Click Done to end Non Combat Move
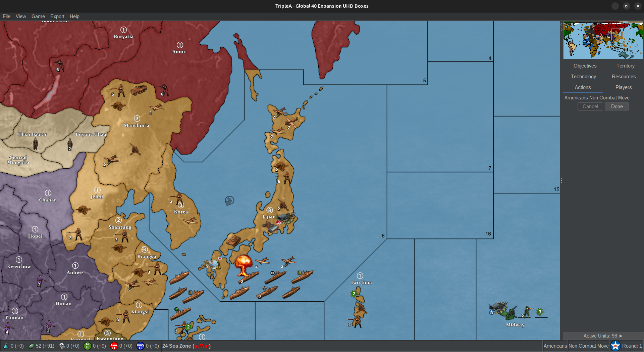This screenshot has width=644, height=352. (617, 106)
